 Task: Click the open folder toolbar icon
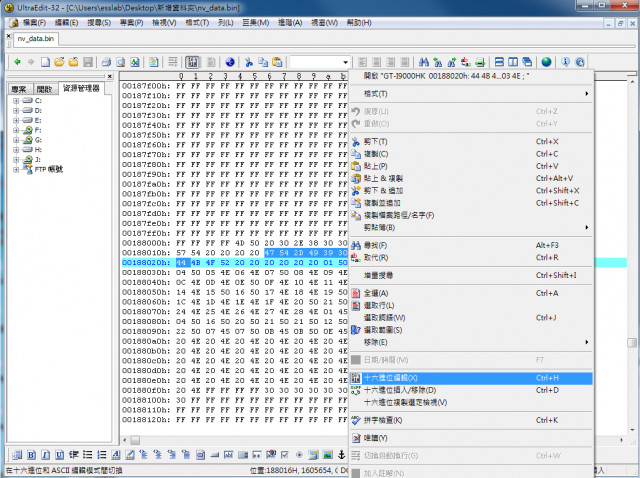[59, 62]
